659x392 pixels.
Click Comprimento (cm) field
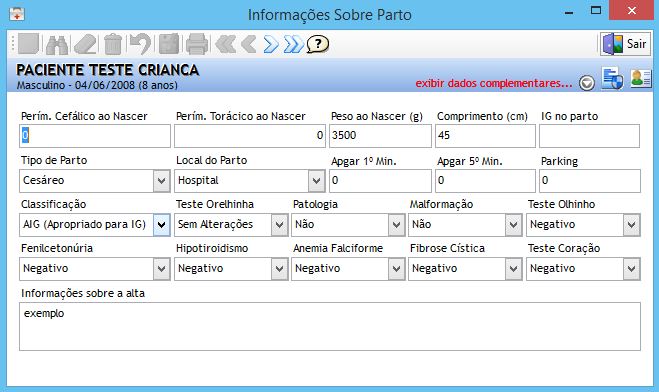pyautogui.click(x=485, y=136)
